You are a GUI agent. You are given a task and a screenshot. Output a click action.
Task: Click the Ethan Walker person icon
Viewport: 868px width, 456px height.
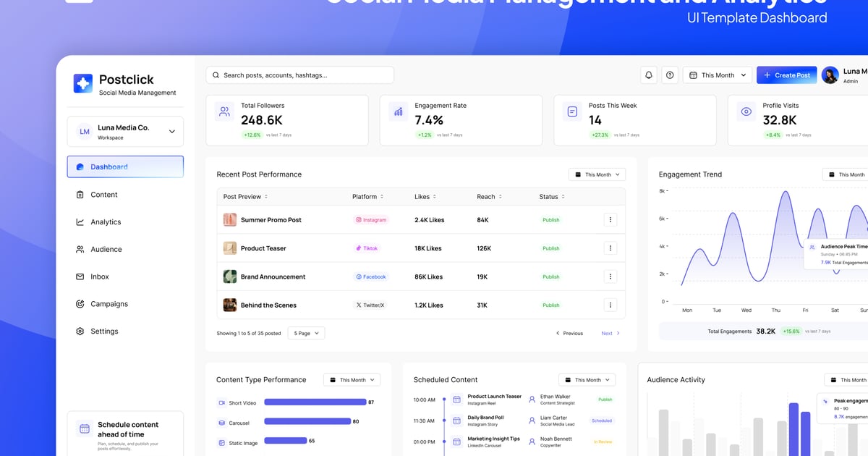(532, 400)
